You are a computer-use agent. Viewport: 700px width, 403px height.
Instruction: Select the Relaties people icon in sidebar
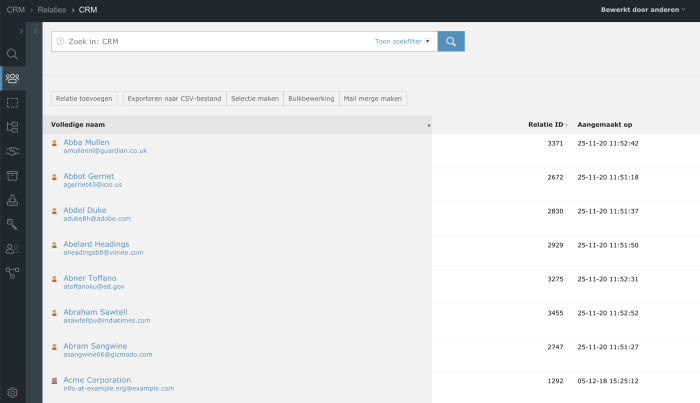coord(12,78)
